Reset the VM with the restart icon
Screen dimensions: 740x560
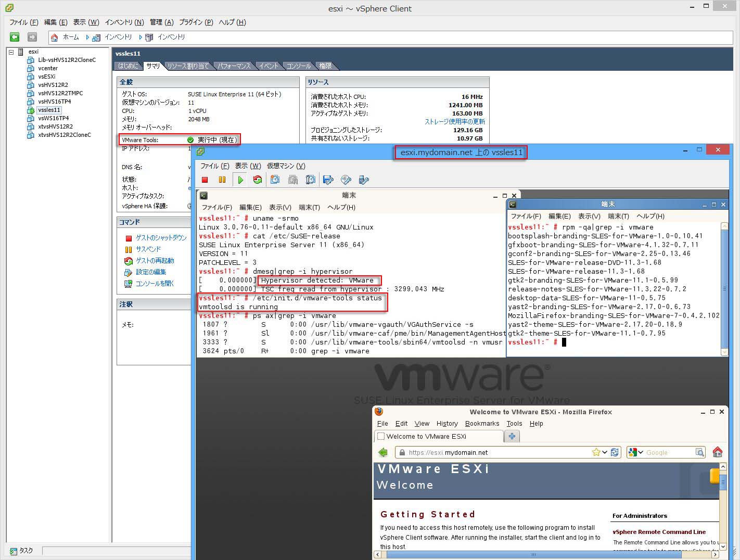(x=257, y=180)
